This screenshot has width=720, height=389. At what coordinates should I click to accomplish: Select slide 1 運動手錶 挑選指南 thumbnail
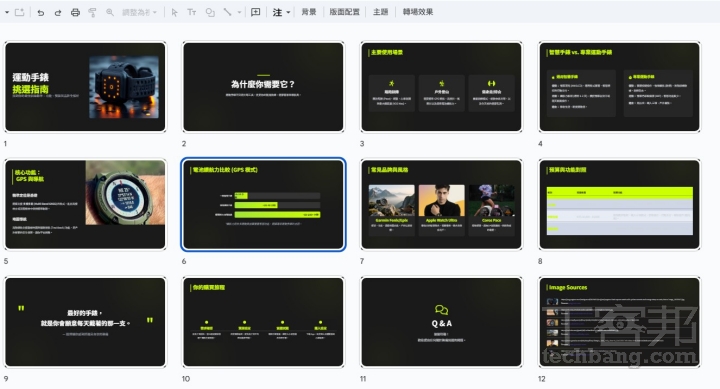pos(85,87)
